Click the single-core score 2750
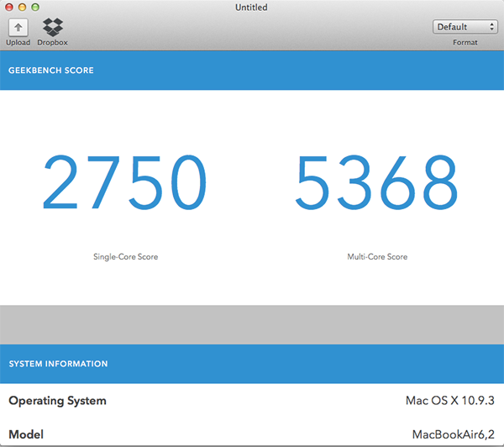Image resolution: width=504 pixels, height=447 pixels. pyautogui.click(x=124, y=182)
